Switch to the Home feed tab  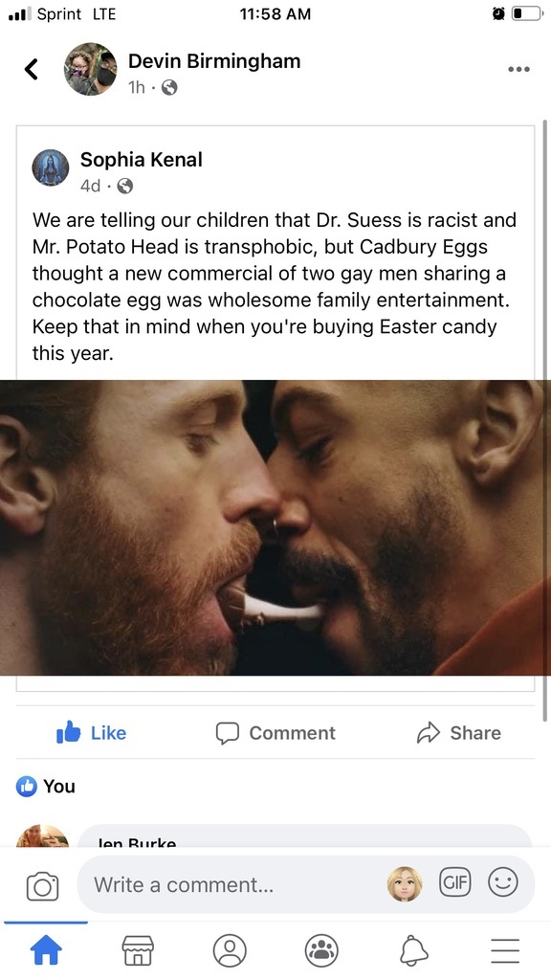46,950
